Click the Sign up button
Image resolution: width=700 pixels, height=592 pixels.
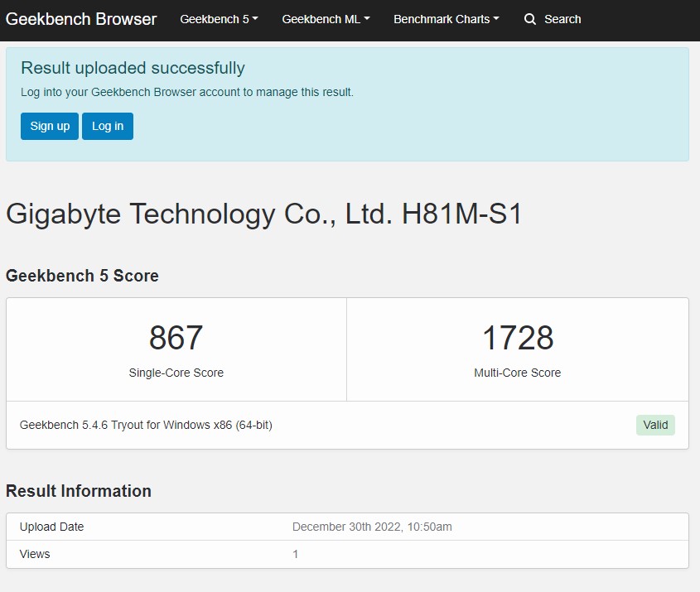coord(50,126)
